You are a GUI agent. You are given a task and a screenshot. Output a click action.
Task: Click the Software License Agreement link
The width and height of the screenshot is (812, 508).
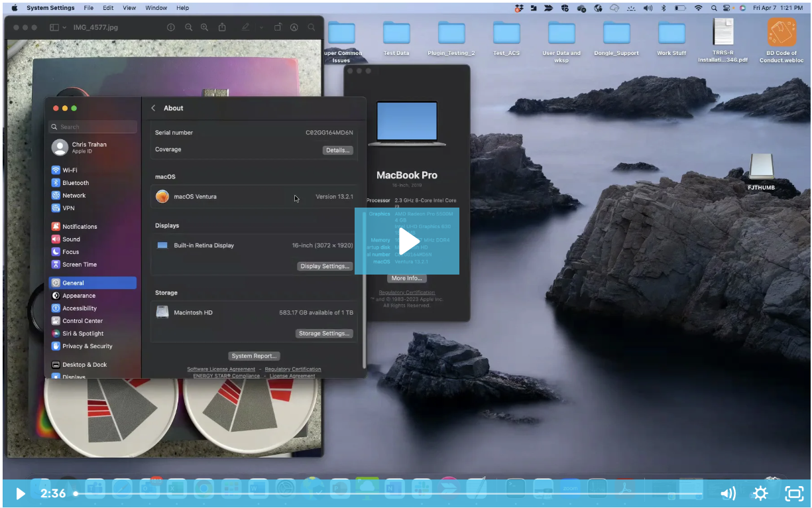pyautogui.click(x=221, y=369)
